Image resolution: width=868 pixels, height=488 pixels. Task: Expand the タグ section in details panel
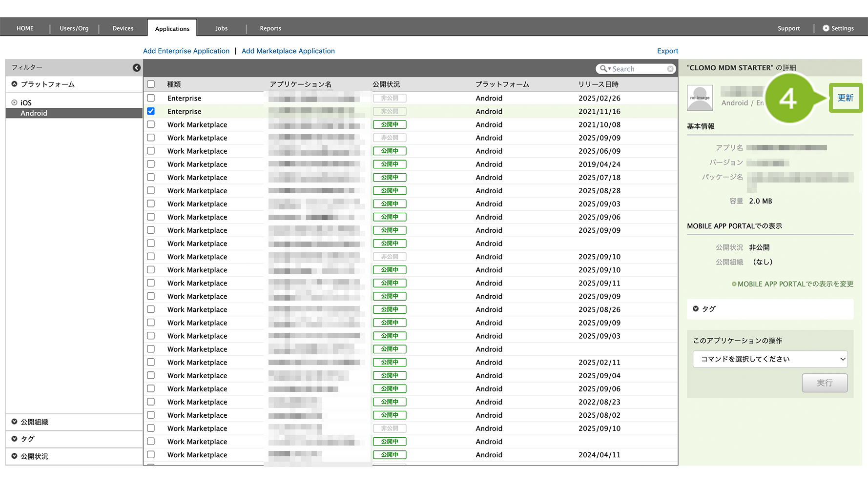[696, 309]
